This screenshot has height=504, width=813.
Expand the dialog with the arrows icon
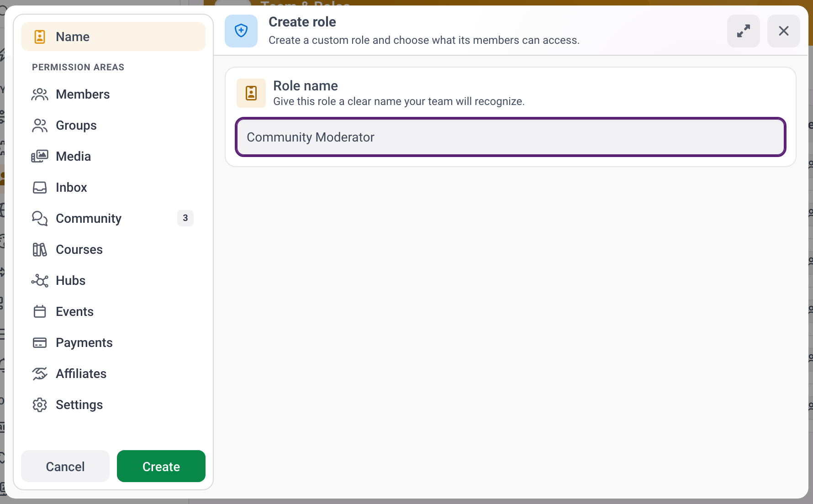click(744, 31)
